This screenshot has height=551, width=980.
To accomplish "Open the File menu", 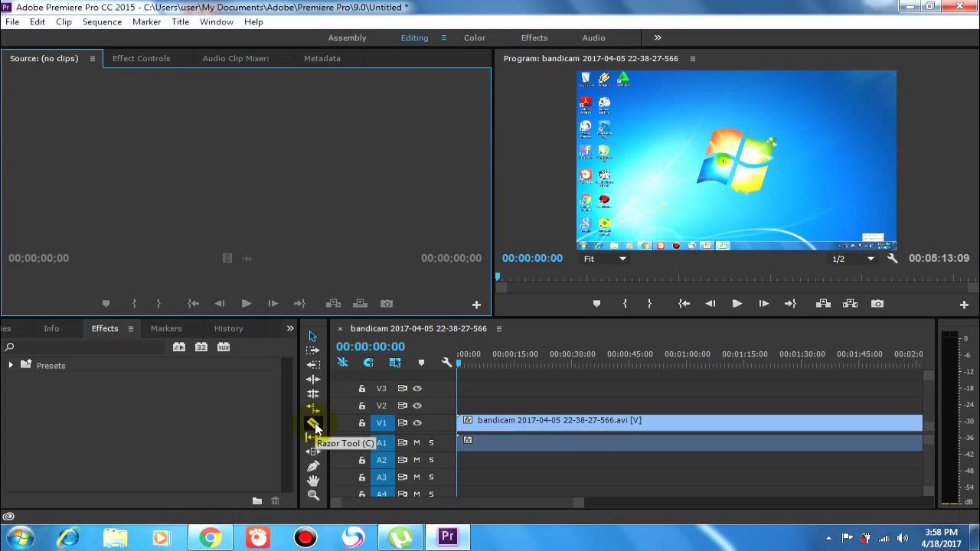I will 12,21.
